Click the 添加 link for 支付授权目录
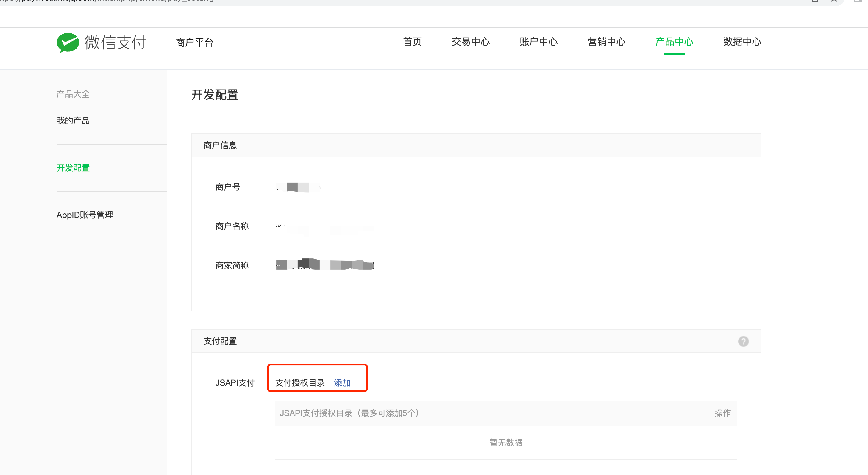Image resolution: width=868 pixels, height=475 pixels. coord(342,383)
